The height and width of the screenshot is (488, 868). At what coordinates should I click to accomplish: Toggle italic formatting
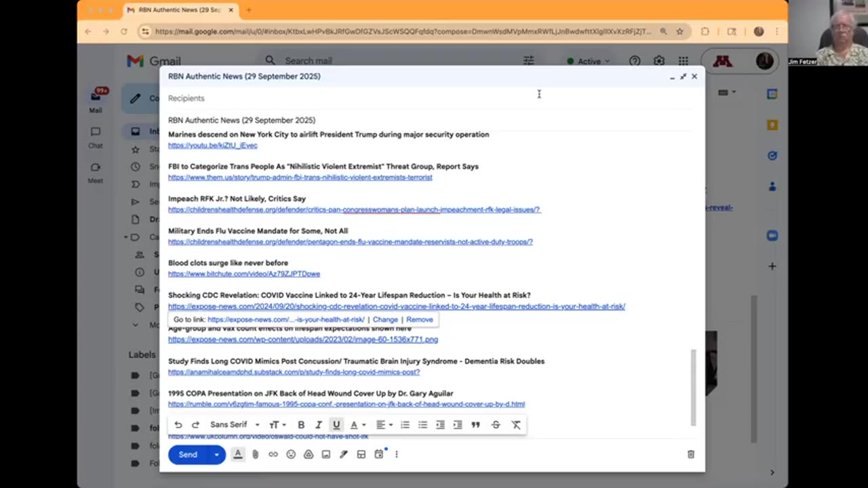[x=318, y=425]
